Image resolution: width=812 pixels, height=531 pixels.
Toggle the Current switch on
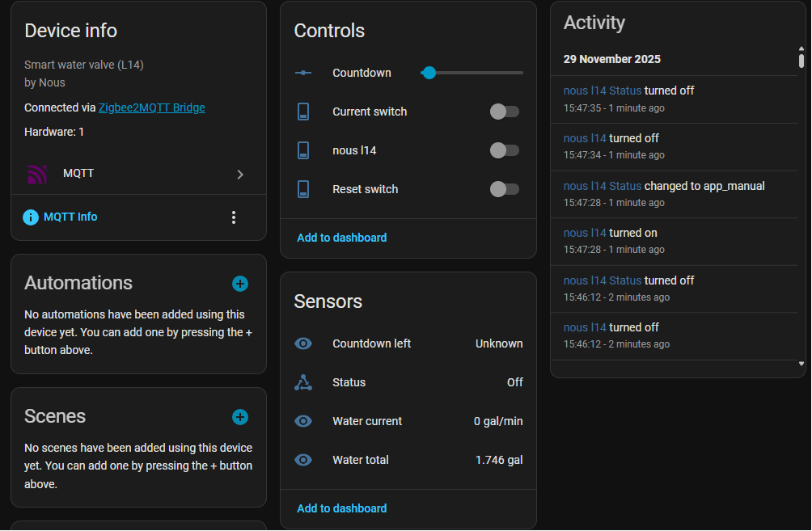click(x=504, y=112)
